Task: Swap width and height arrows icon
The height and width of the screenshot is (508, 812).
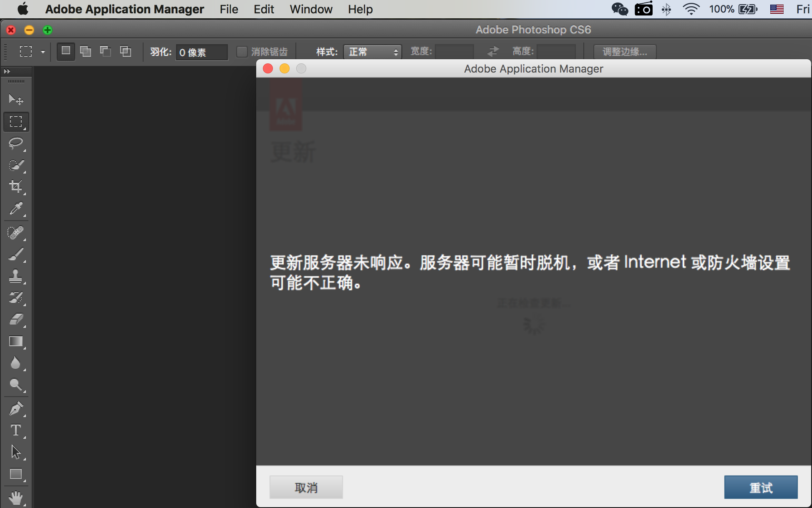Action: click(493, 51)
